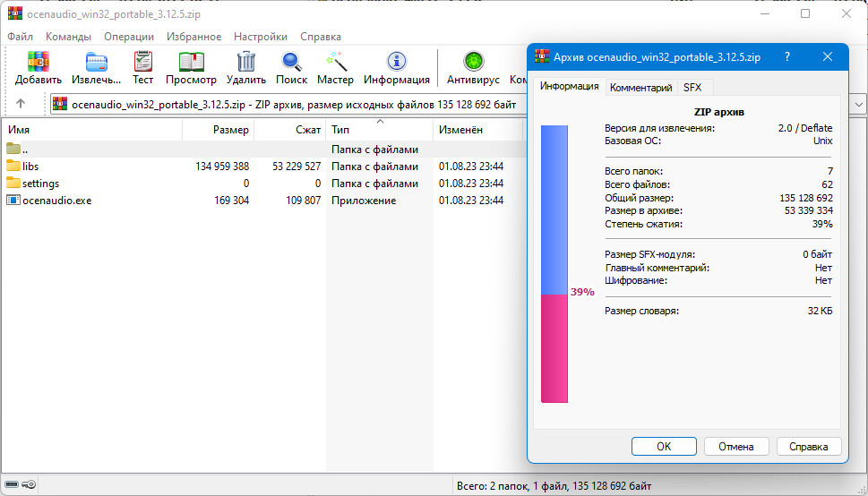
Task: Open the Настройки menu
Action: [261, 37]
